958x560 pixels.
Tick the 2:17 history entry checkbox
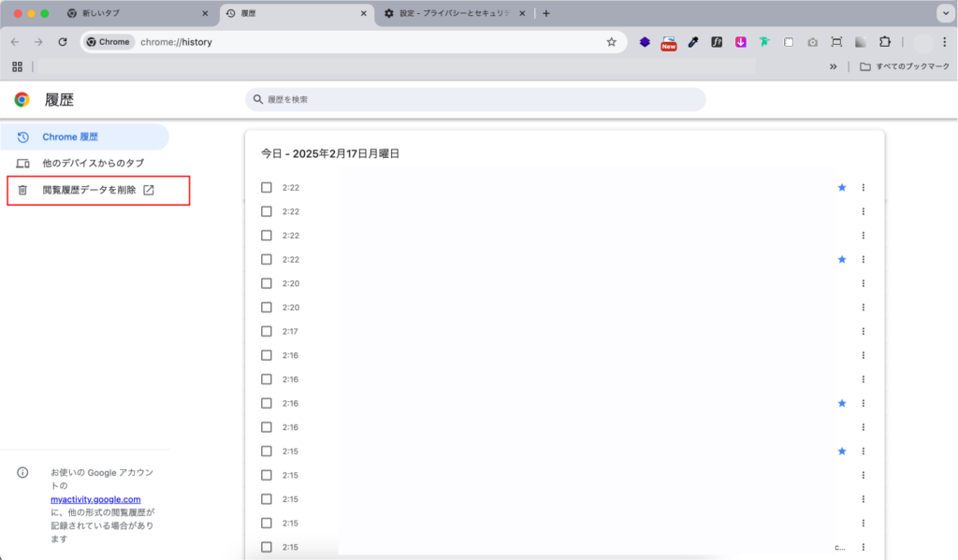267,331
